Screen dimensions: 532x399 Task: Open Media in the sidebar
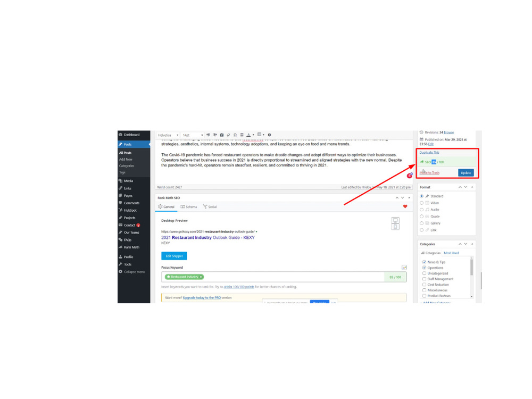134,181
